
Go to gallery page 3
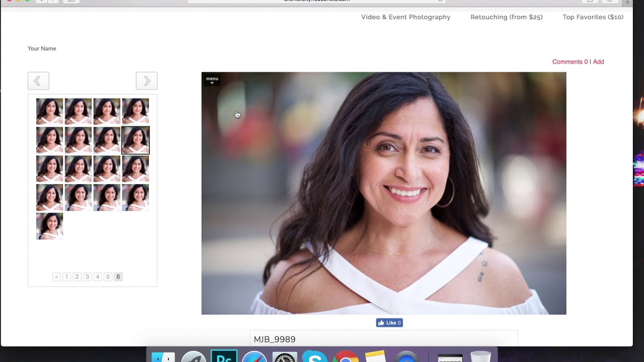coord(87,277)
